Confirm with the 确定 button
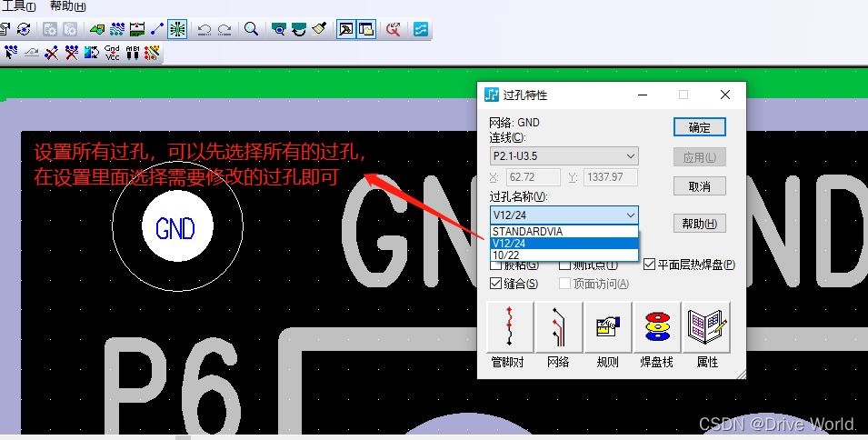 tap(700, 127)
